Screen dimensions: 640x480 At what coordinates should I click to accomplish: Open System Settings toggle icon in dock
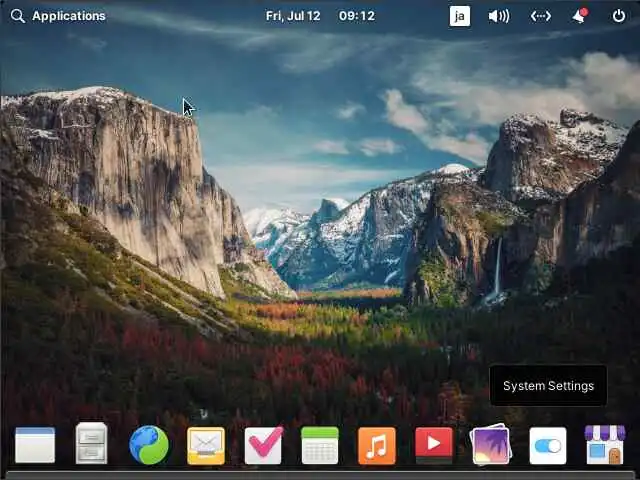[548, 446]
